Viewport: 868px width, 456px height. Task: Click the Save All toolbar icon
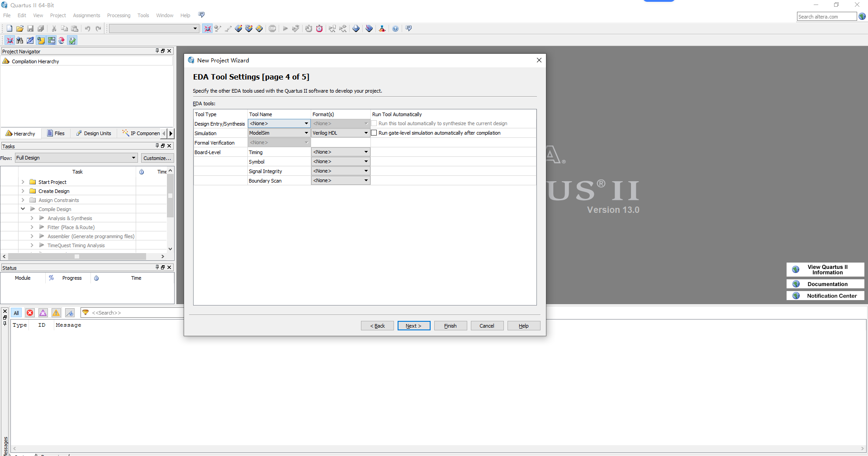coord(41,28)
